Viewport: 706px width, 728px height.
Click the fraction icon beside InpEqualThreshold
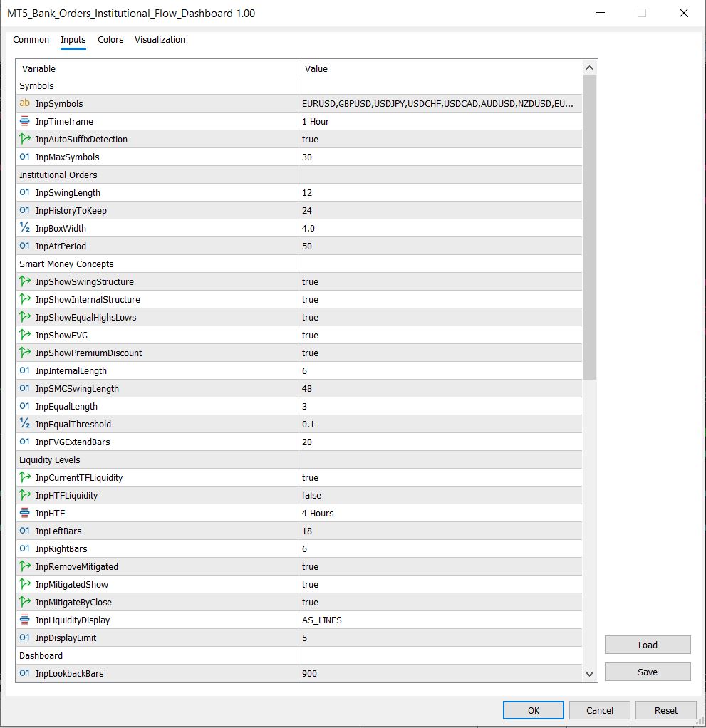click(25, 423)
